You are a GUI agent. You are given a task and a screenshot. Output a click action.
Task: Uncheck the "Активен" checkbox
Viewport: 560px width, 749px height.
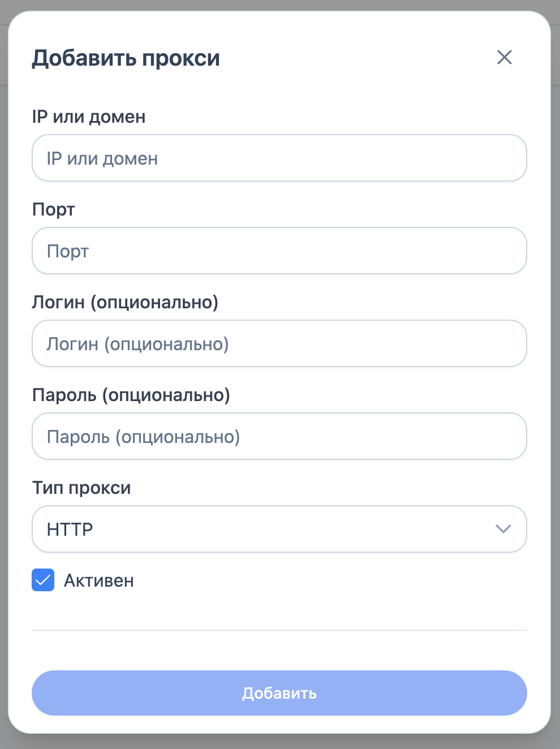point(43,580)
